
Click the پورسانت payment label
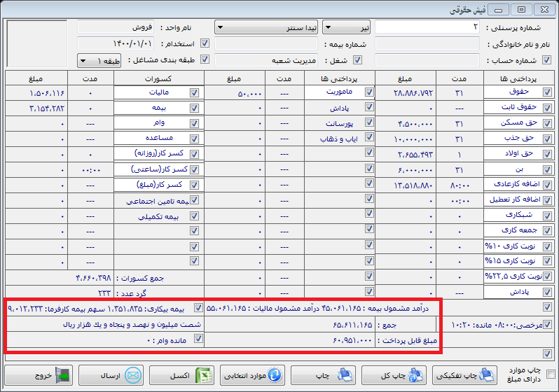(x=339, y=124)
